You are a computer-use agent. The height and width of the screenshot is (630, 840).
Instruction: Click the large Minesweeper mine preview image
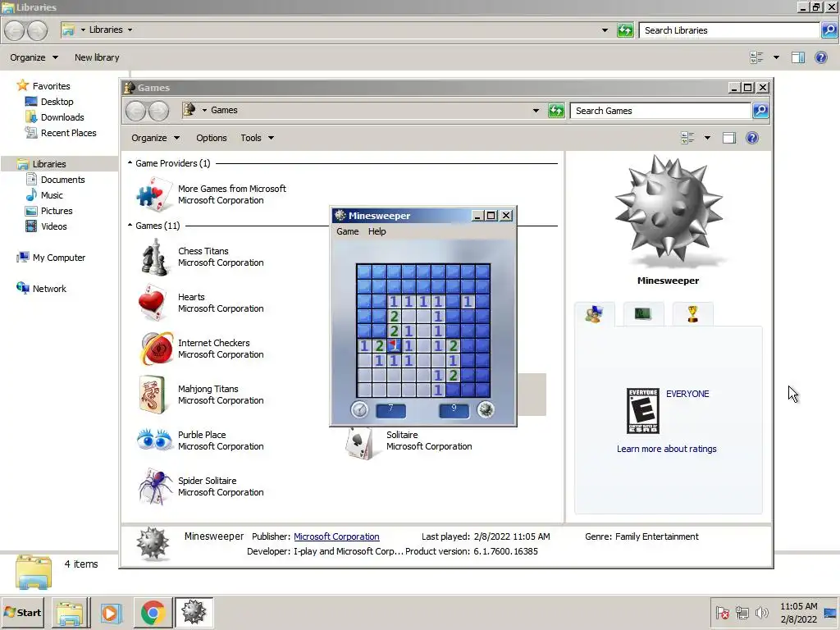pyautogui.click(x=668, y=211)
